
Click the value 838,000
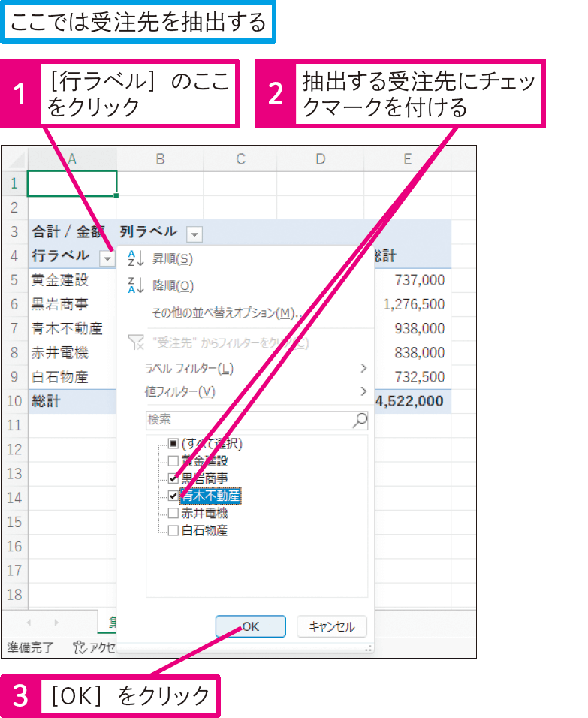point(420,352)
